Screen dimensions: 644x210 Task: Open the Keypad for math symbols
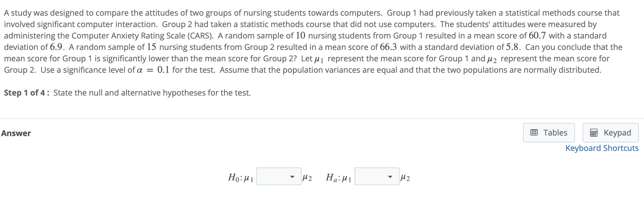click(x=610, y=132)
